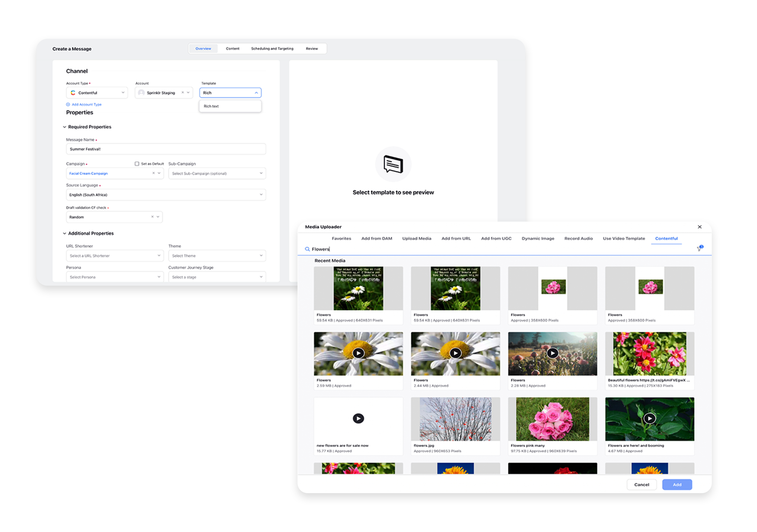Click the plus icon next to Add Account Type
Viewport: 757px width, 532px height.
pos(68,105)
